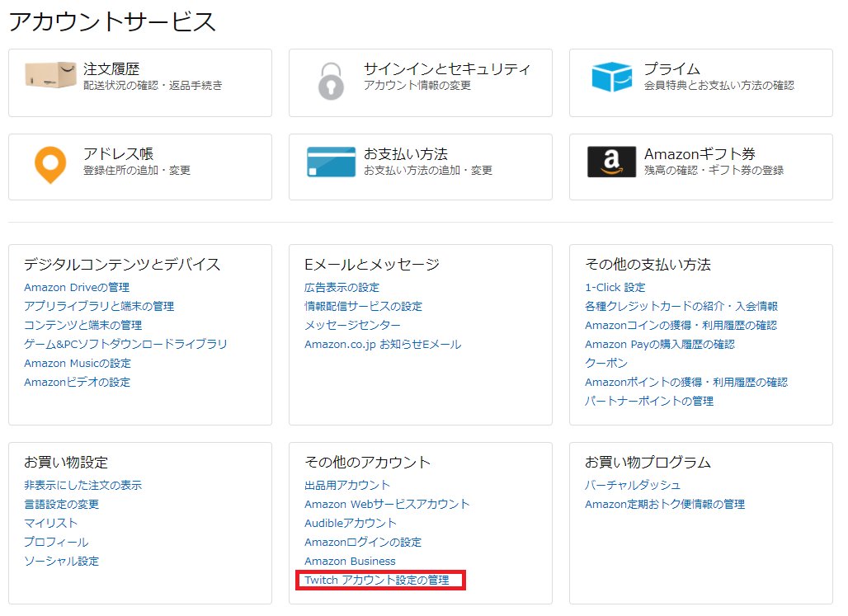
Task: Open the マイリスト link
Action: point(51,523)
